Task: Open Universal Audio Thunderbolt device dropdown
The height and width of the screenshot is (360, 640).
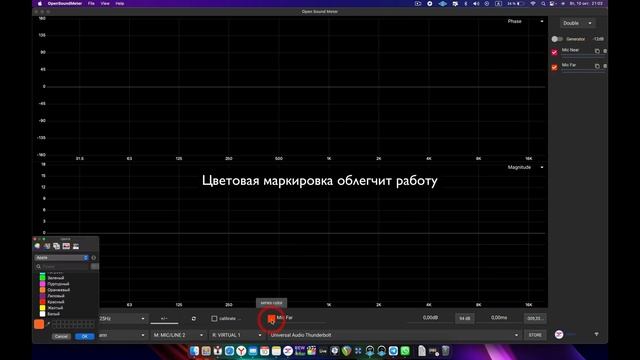Action: click(x=394, y=335)
